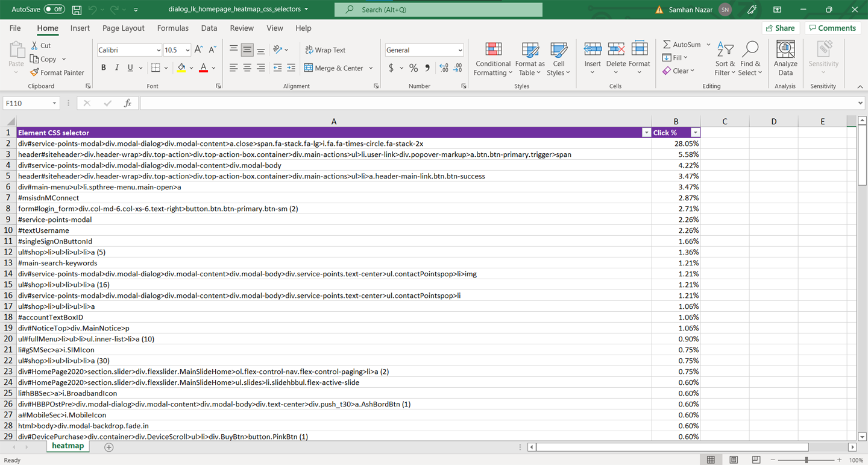Click the Format Painter tool
868x465 pixels.
[x=57, y=72]
